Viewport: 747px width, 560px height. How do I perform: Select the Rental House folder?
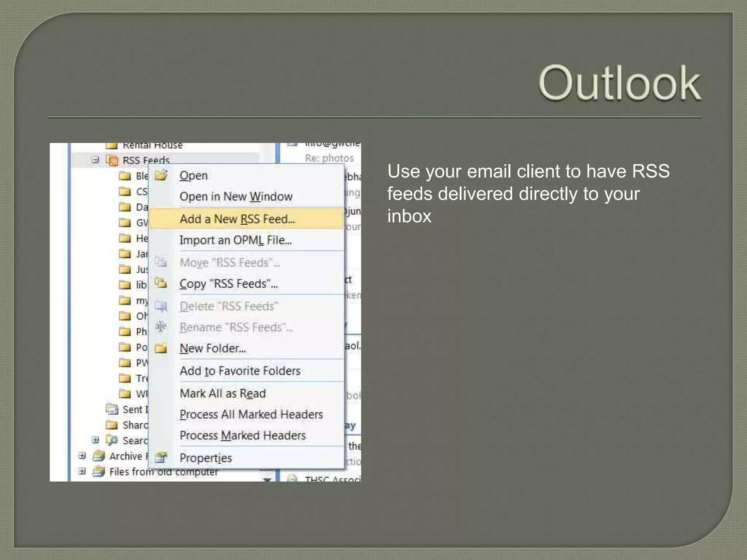[x=152, y=145]
